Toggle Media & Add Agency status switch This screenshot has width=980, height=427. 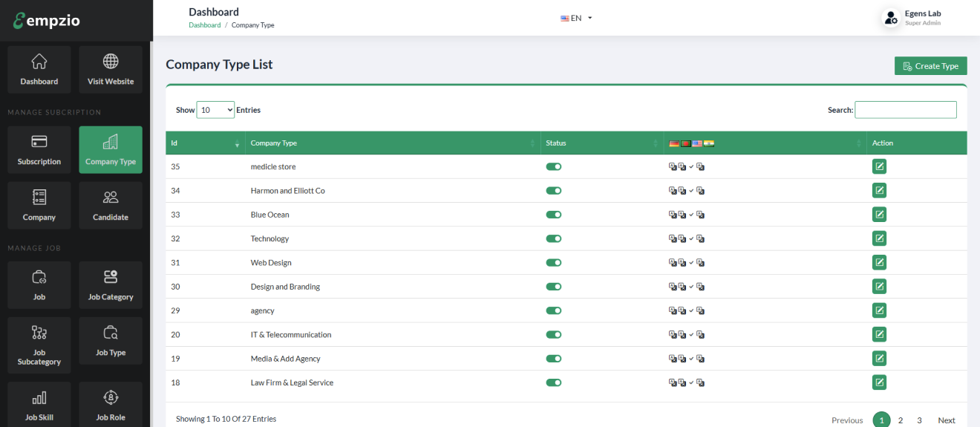(x=553, y=359)
